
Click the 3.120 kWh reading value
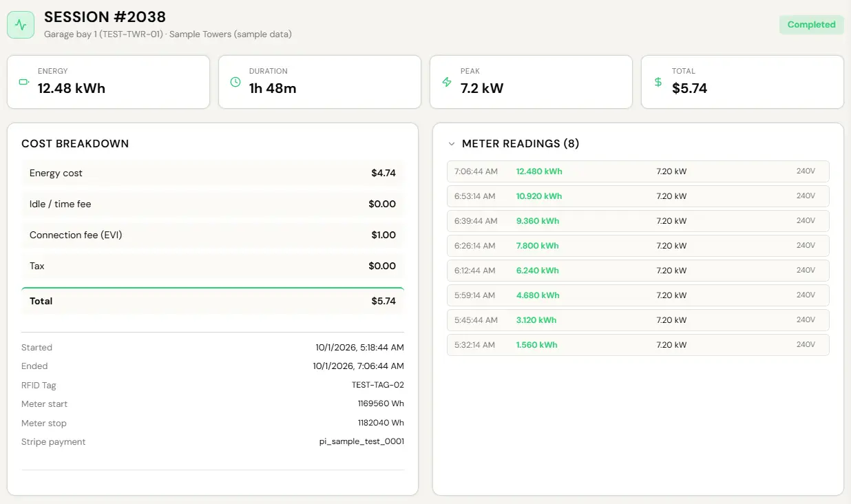pos(536,320)
